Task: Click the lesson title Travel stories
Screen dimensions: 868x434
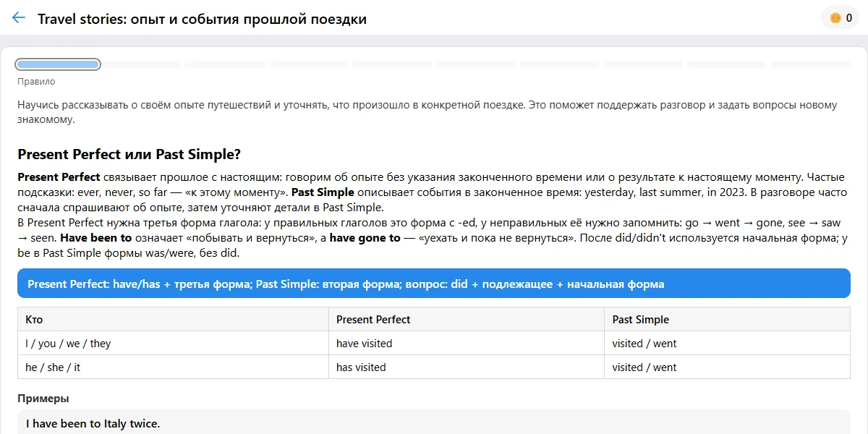Action: point(202,19)
